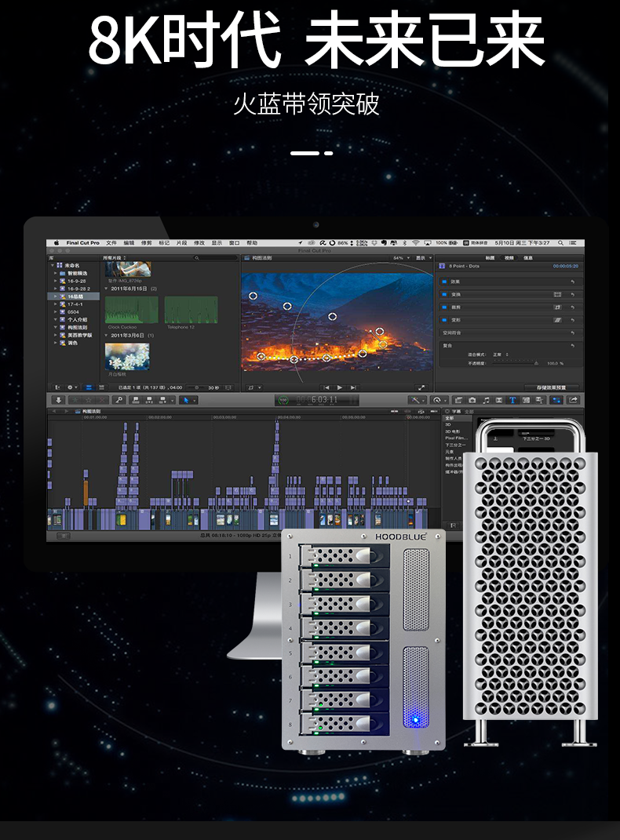Click the append clip edit icon
Screen dimensions: 620x840
pyautogui.click(x=163, y=400)
